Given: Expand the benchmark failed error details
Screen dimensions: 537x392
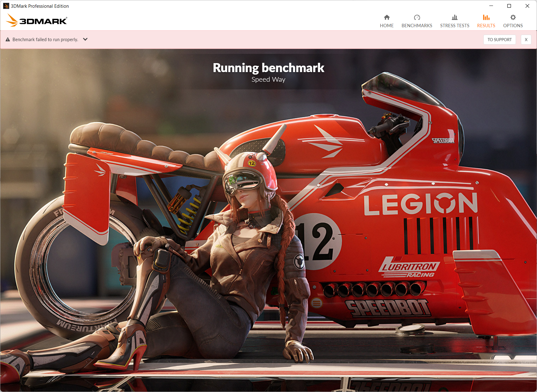Looking at the screenshot, I should pos(85,39).
